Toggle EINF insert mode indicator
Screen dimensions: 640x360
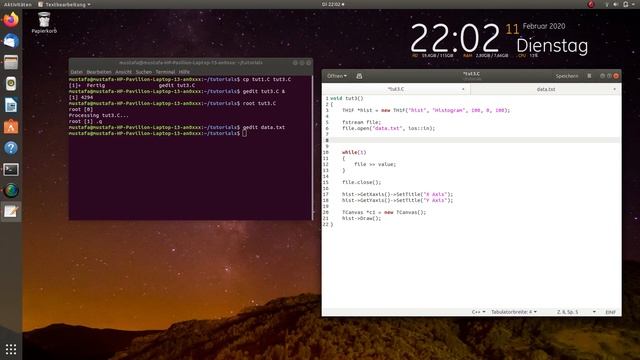pyautogui.click(x=610, y=312)
